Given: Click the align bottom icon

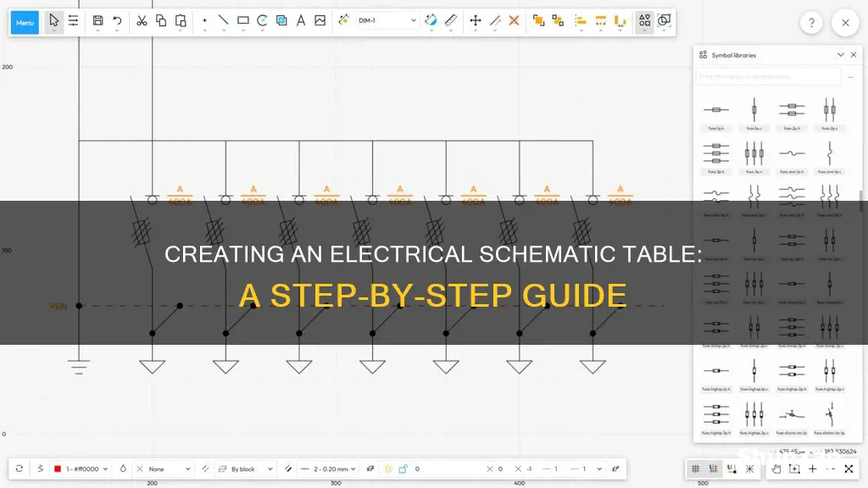Looking at the screenshot, I should pos(620,21).
